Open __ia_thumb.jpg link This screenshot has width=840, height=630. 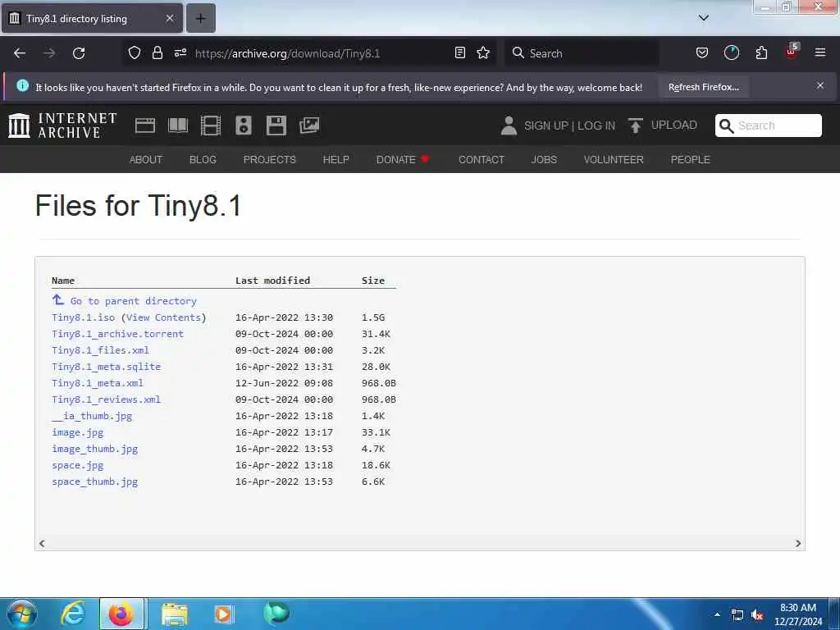pos(92,416)
